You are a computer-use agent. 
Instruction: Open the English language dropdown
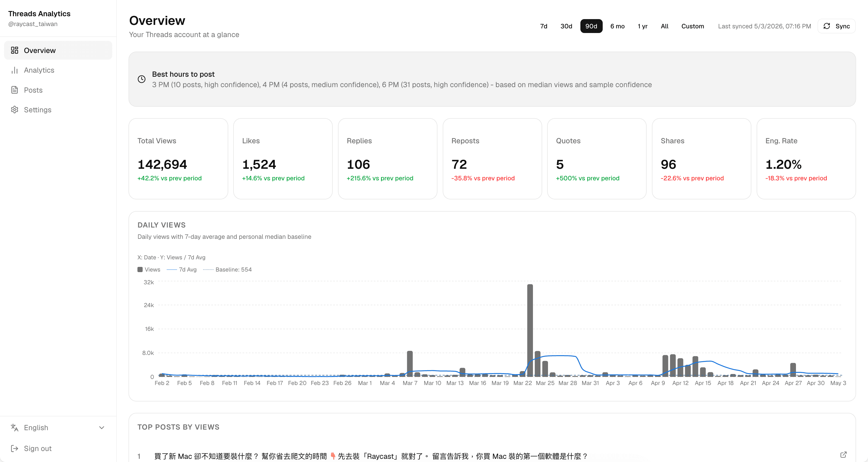pyautogui.click(x=58, y=428)
